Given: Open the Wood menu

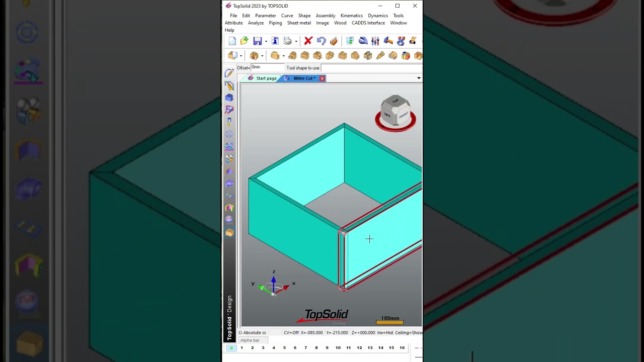Looking at the screenshot, I should pos(340,23).
